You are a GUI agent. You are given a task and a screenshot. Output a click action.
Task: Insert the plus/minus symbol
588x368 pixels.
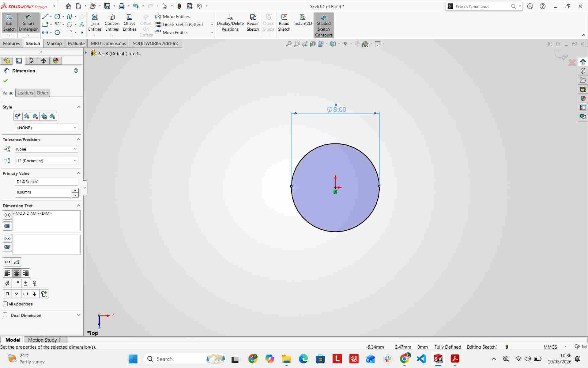26,283
